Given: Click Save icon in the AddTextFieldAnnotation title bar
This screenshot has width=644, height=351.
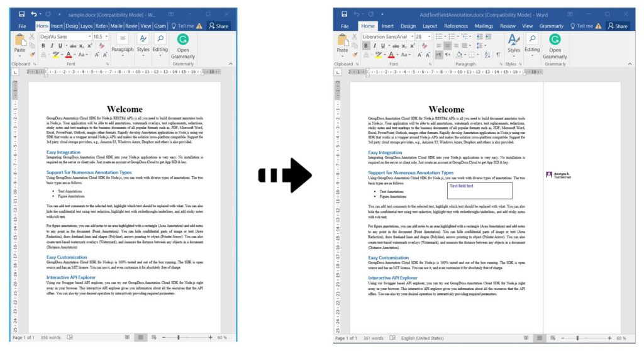Looking at the screenshot, I should pyautogui.click(x=344, y=14).
